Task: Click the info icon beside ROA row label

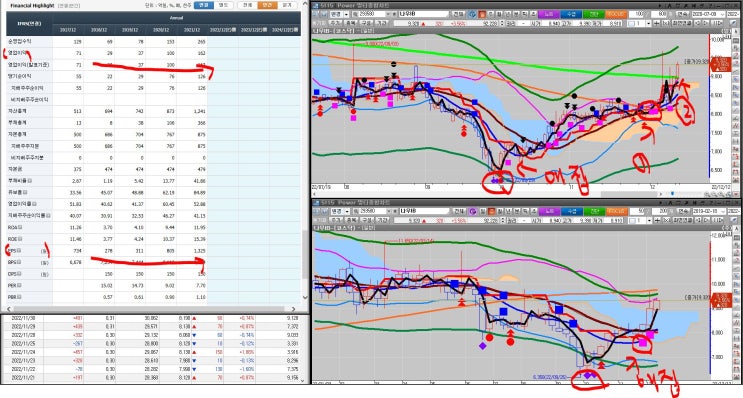Action: tap(19, 227)
